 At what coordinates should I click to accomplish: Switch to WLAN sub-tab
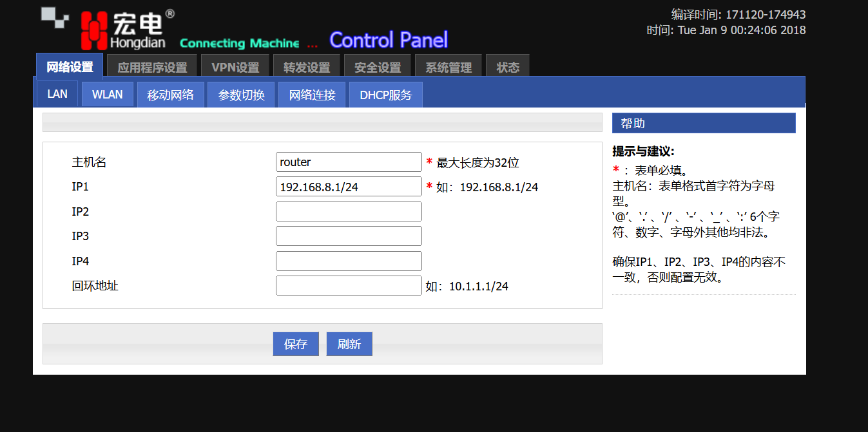tap(107, 95)
